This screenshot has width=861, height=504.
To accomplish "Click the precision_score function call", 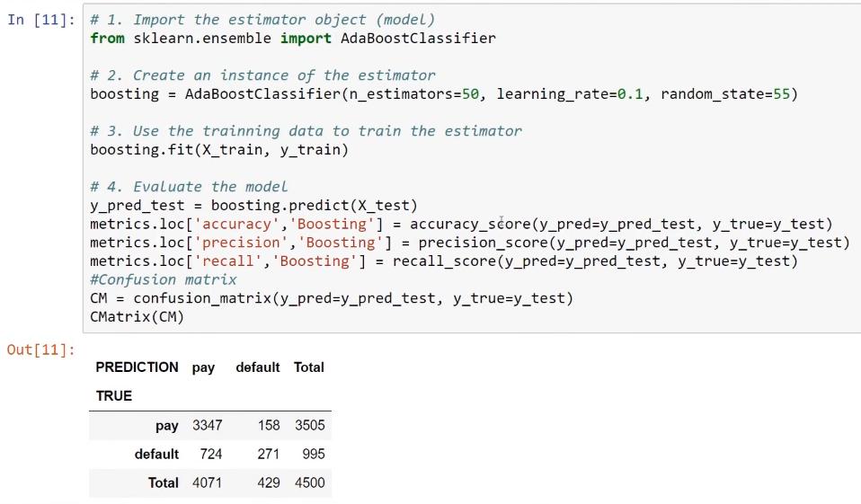I will [x=635, y=243].
